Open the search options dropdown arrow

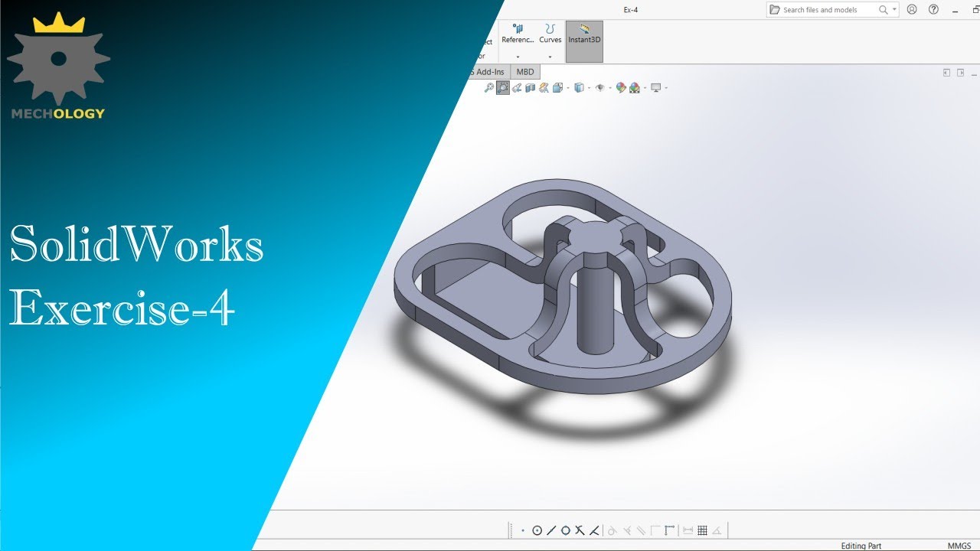(x=895, y=10)
